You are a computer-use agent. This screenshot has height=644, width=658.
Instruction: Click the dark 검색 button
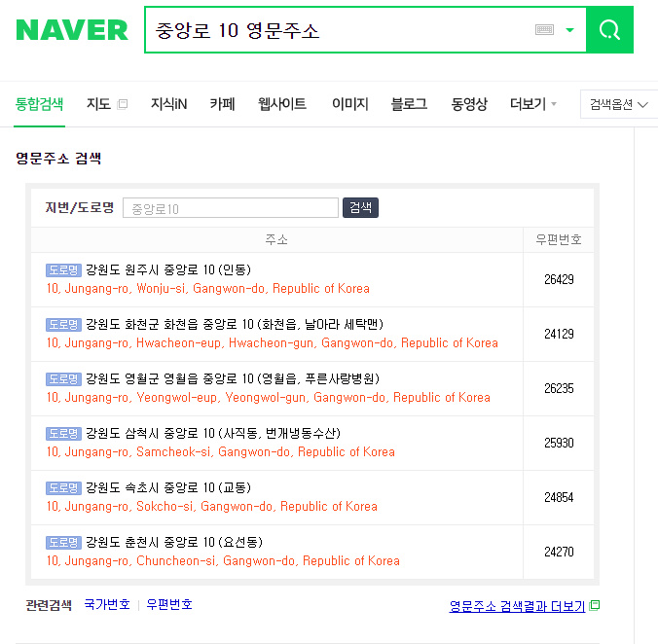(x=360, y=207)
